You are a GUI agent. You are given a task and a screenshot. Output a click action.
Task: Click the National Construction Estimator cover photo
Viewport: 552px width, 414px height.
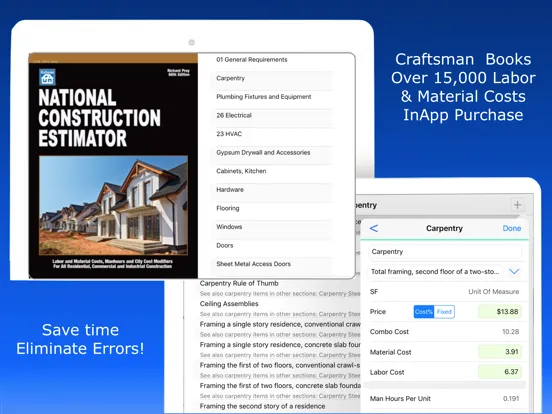click(113, 206)
